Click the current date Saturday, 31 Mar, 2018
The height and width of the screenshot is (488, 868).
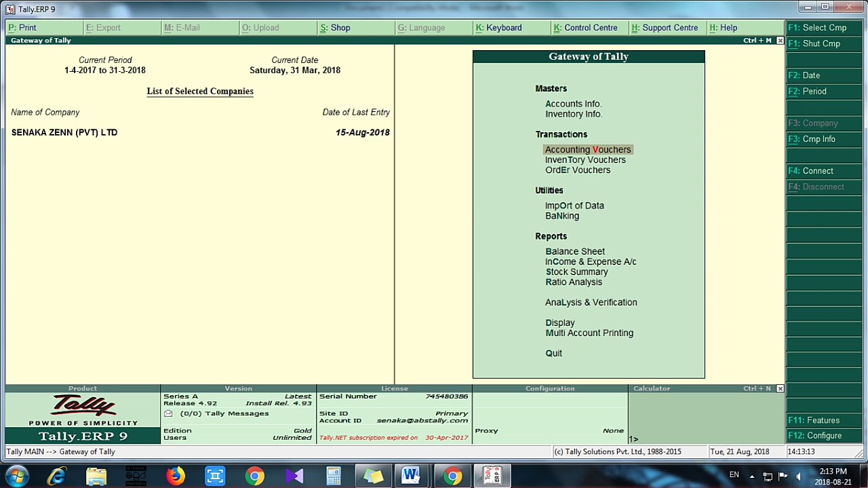pos(295,70)
